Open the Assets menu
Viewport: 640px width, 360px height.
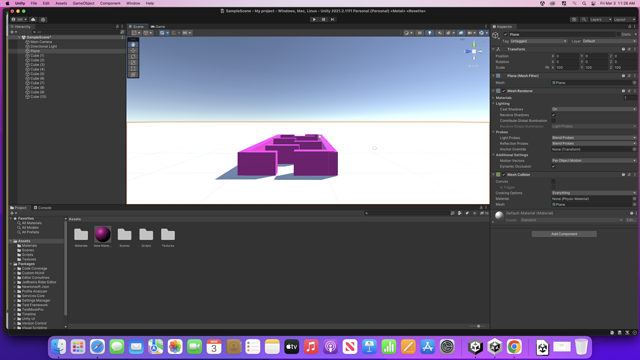[x=61, y=3]
